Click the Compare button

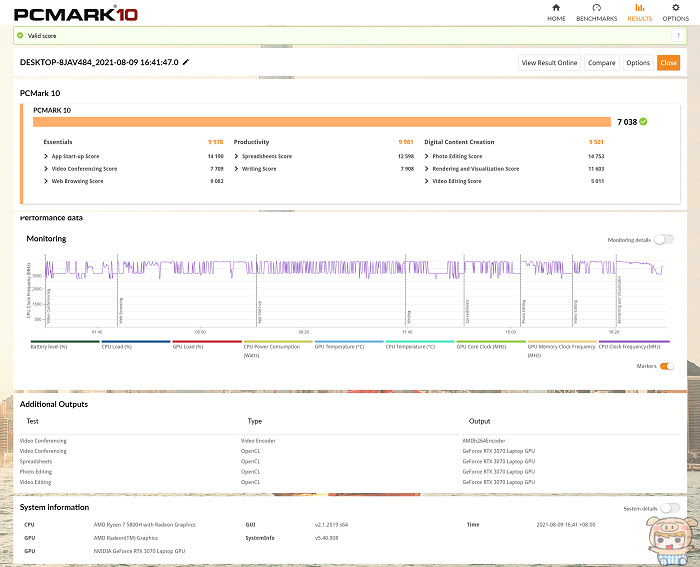tap(601, 63)
